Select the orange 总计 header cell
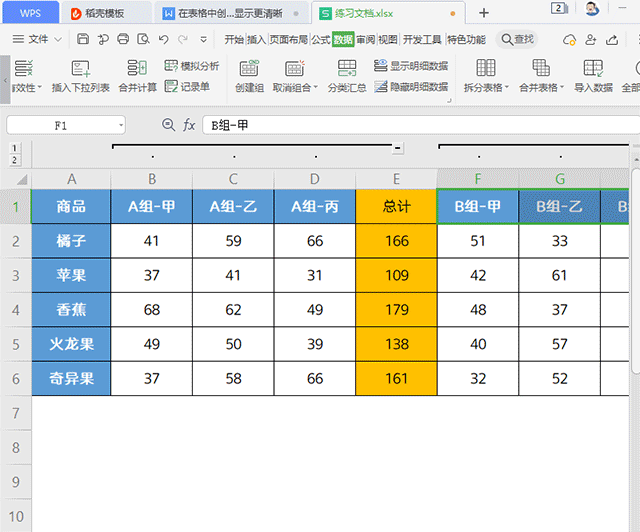This screenshot has width=640, height=532. pyautogui.click(x=396, y=206)
